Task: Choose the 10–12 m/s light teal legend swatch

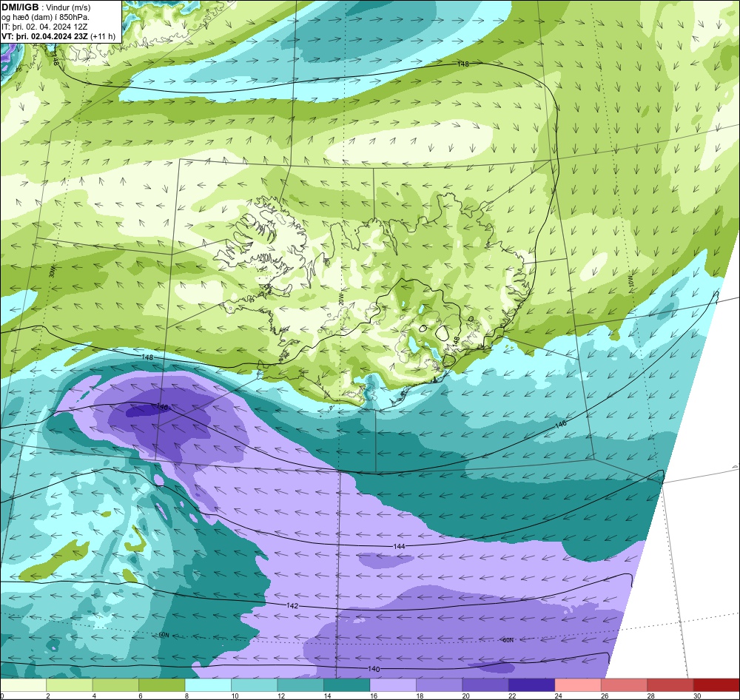Action: point(255,685)
